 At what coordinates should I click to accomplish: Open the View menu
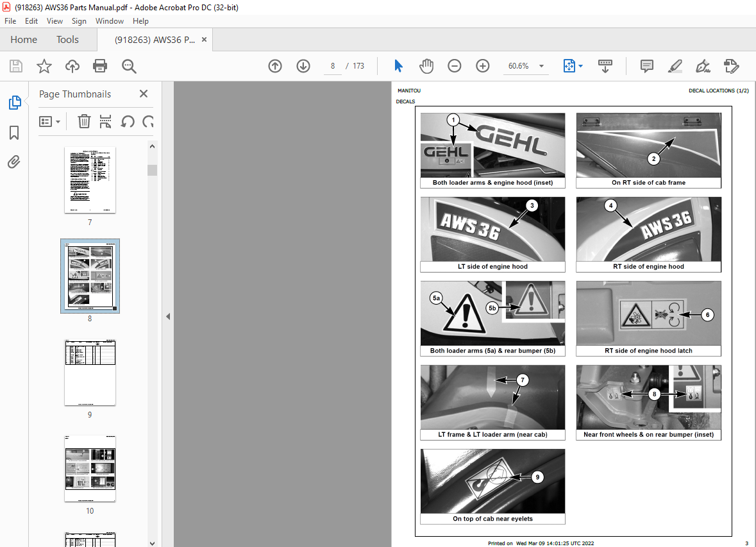(x=55, y=21)
